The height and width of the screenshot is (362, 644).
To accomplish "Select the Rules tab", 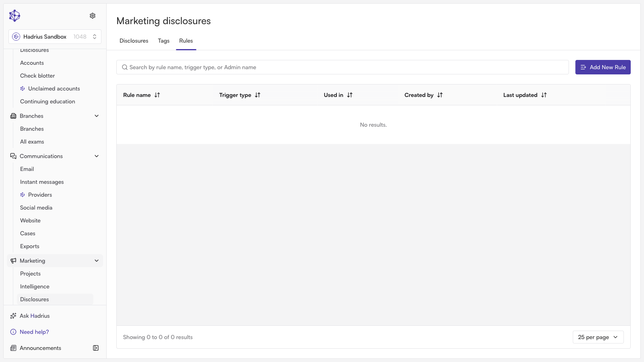I will (186, 41).
